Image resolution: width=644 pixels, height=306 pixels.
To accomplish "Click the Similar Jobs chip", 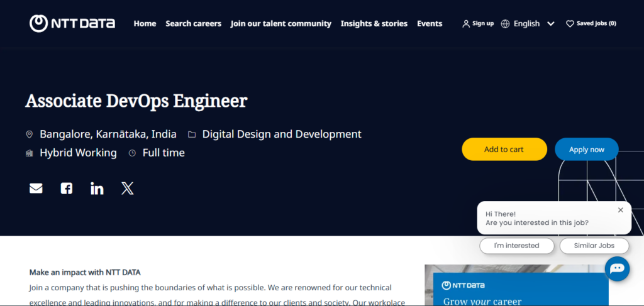I will click(594, 246).
